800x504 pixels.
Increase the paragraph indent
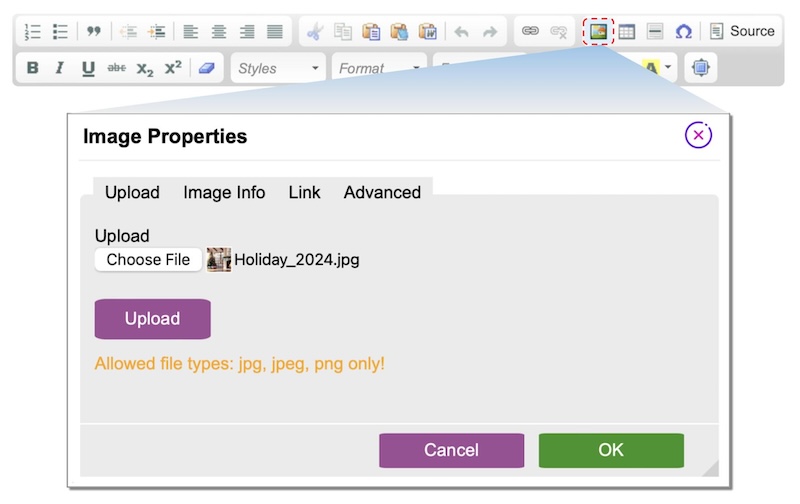[x=157, y=32]
